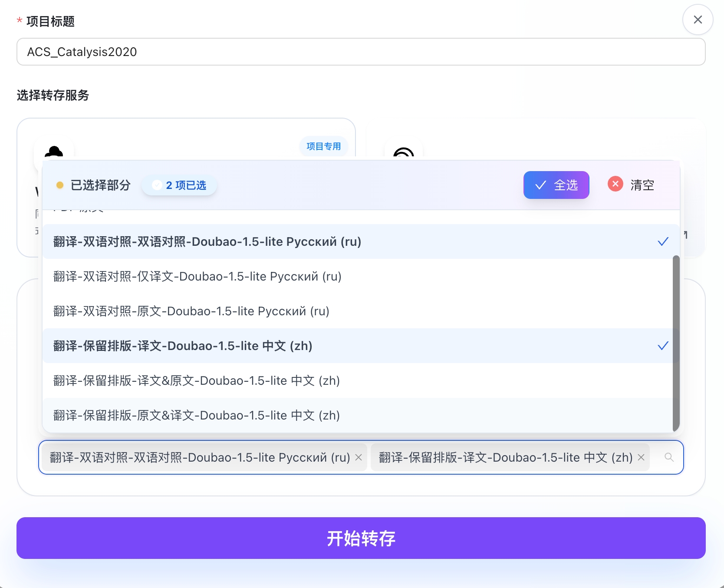Click the 2 项已选 selected count pill
This screenshot has height=588, width=724.
tap(179, 185)
